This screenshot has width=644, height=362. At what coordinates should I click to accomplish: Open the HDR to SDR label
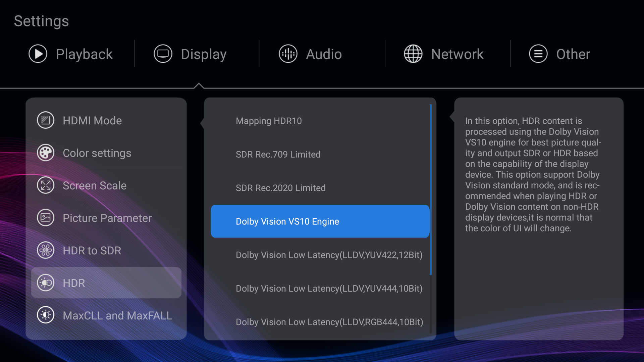92,250
